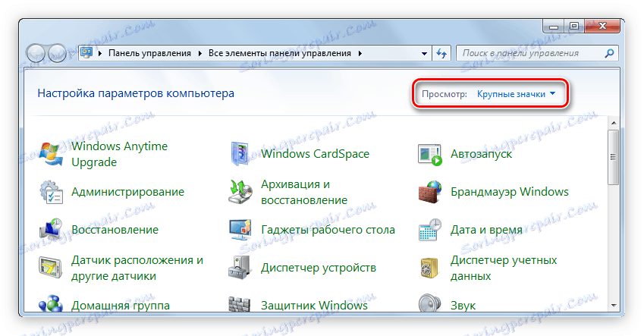The width and height of the screenshot is (644, 336).
Task: Click the Звук speaker icon
Action: pos(429,304)
